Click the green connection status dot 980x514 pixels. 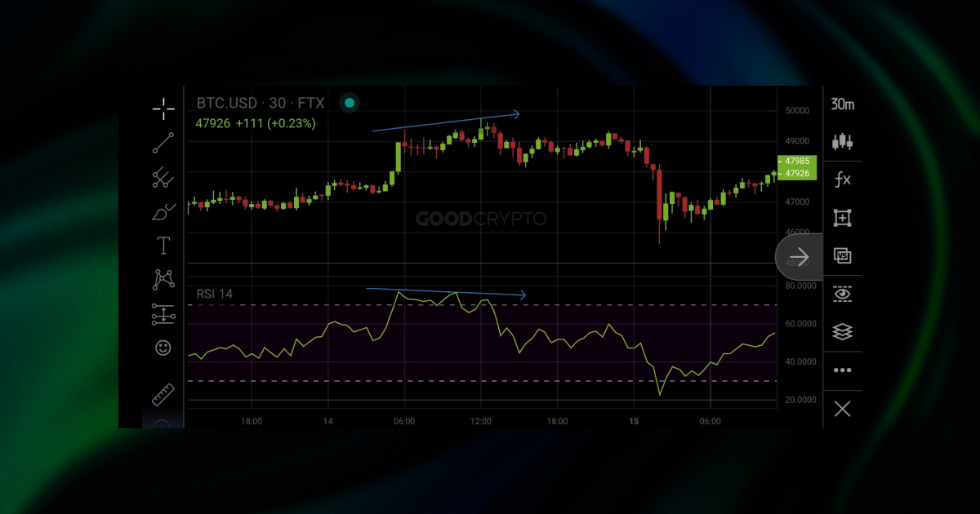[x=350, y=102]
